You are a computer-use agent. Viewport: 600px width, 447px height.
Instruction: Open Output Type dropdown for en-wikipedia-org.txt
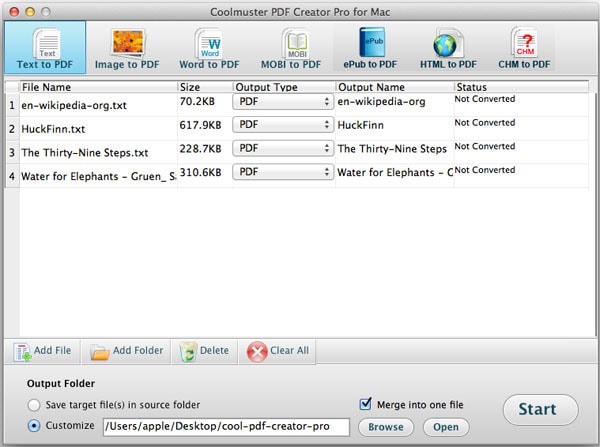(x=283, y=102)
